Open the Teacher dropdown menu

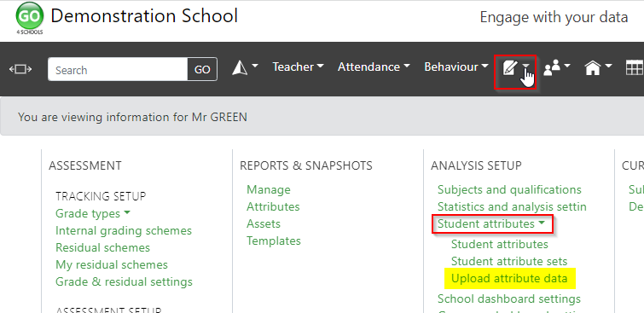299,67
